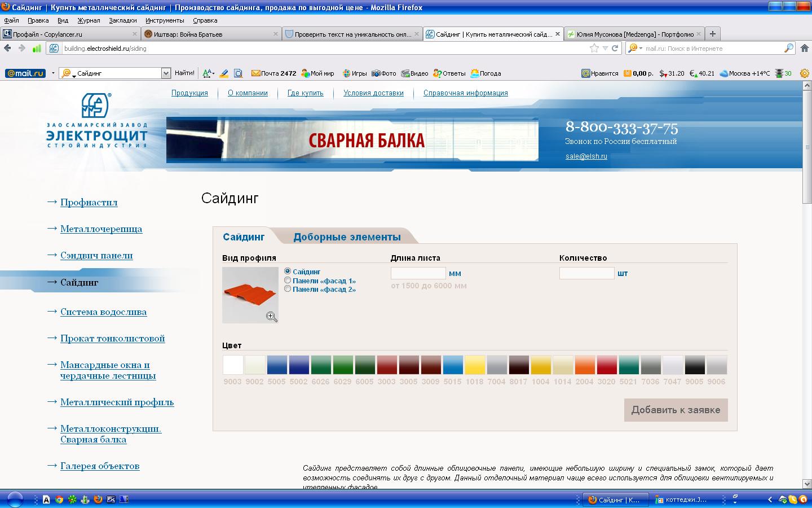
Task: Expand the mail.ru toolbar search field dropdown
Action: tap(166, 73)
